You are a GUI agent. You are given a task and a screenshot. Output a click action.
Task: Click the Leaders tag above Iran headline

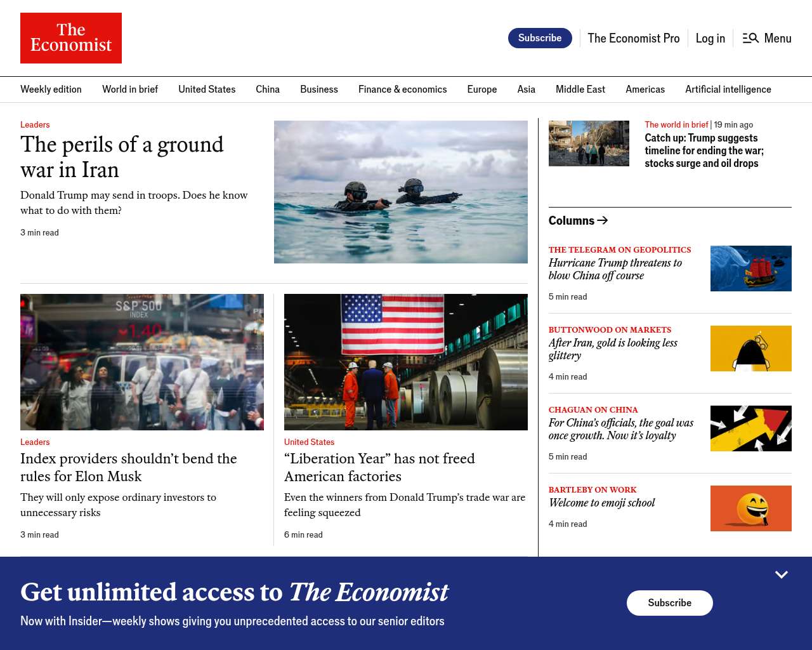(x=35, y=124)
